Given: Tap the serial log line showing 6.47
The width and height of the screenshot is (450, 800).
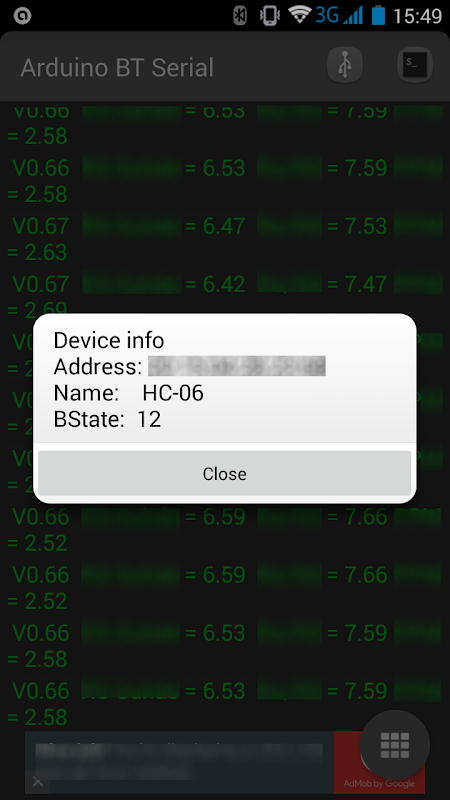Looking at the screenshot, I should (224, 239).
